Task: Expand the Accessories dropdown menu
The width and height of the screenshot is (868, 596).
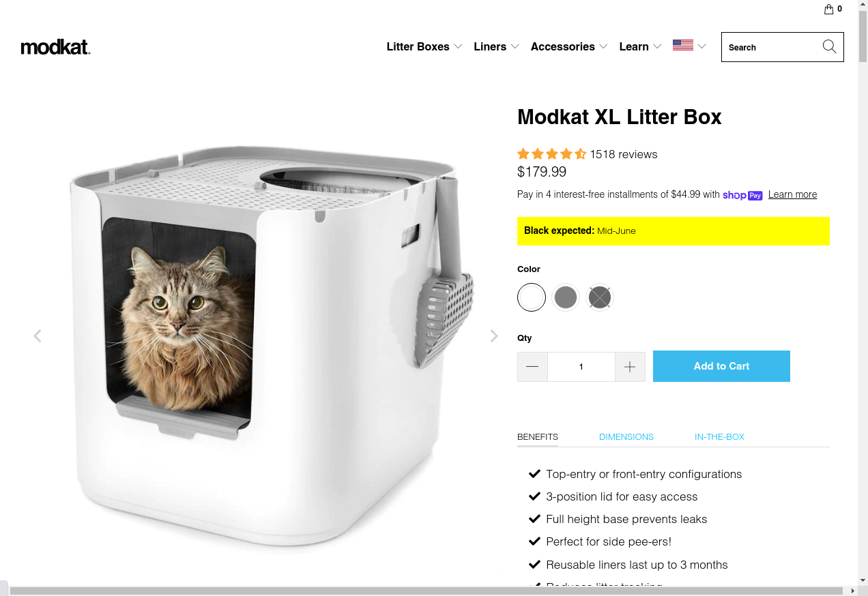Action: pyautogui.click(x=569, y=46)
